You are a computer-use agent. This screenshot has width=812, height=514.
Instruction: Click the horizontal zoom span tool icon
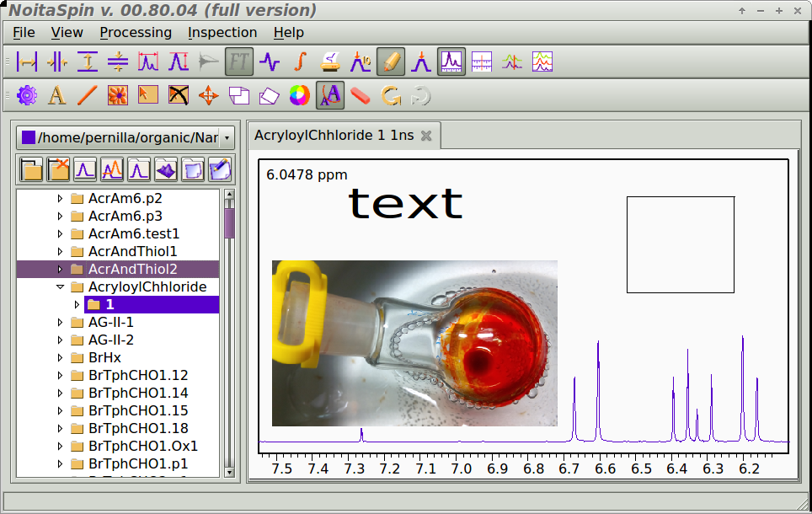[x=27, y=62]
